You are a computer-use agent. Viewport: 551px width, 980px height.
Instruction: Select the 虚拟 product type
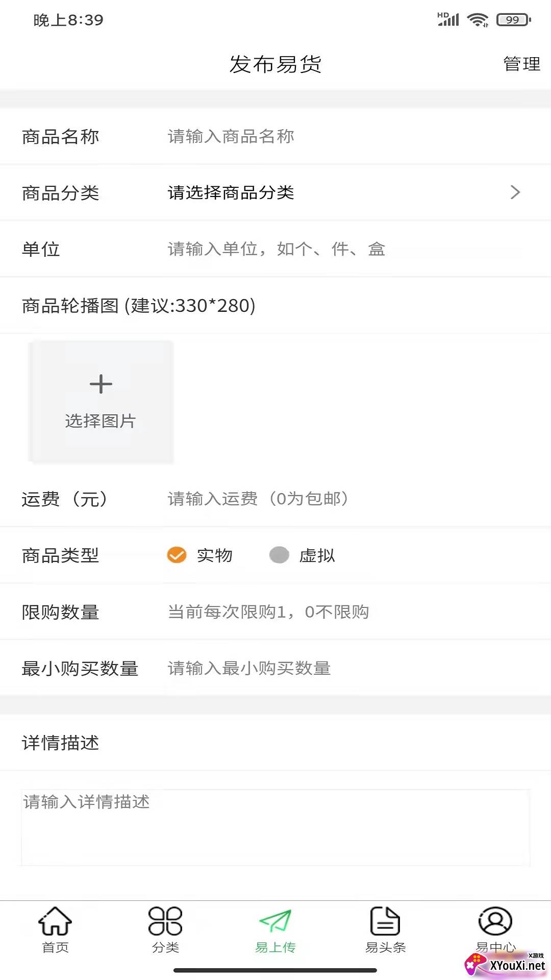(x=279, y=555)
